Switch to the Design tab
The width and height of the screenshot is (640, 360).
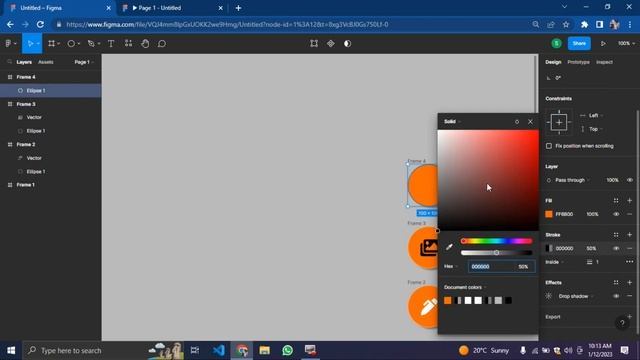[553, 62]
